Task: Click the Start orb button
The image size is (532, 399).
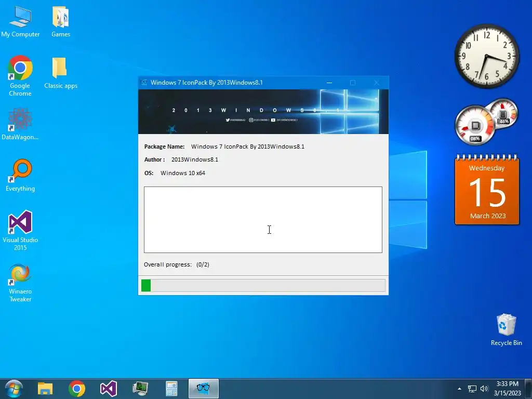Action: click(14, 389)
